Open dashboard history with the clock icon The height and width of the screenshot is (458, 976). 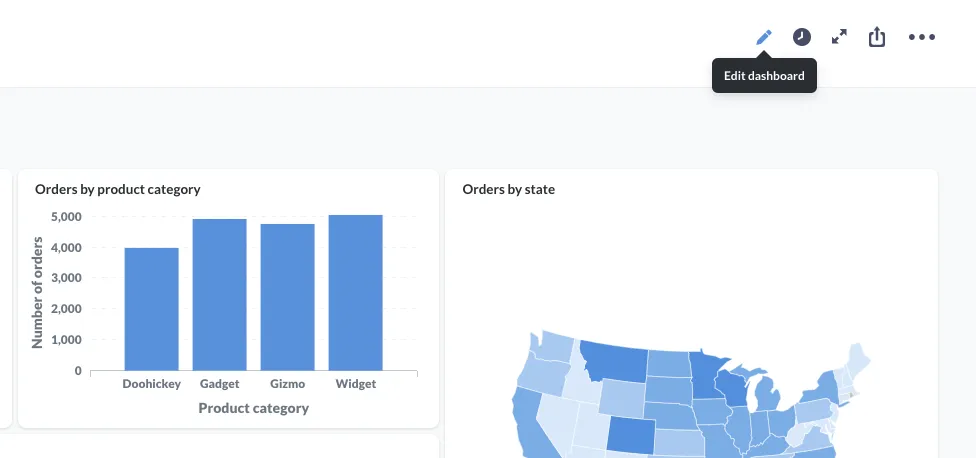pos(802,37)
